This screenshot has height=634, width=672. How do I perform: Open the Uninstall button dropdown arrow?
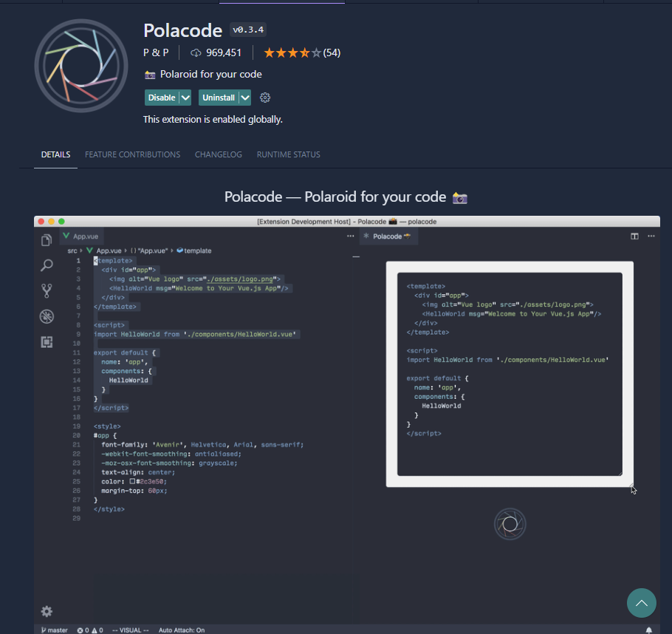point(243,97)
